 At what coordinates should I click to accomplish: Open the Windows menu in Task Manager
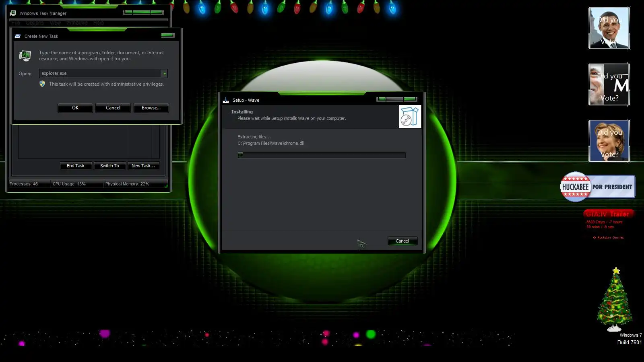tap(77, 23)
